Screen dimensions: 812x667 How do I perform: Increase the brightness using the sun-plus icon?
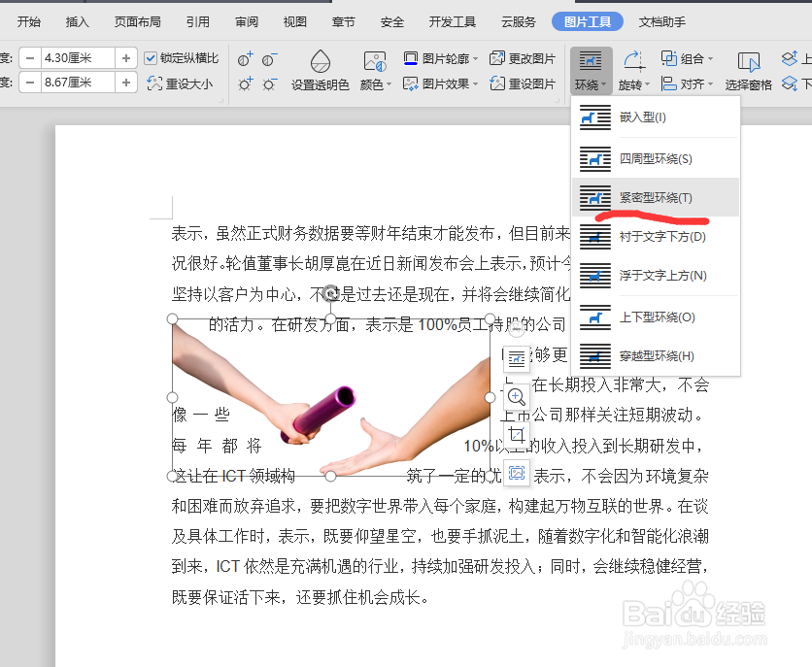click(246, 83)
